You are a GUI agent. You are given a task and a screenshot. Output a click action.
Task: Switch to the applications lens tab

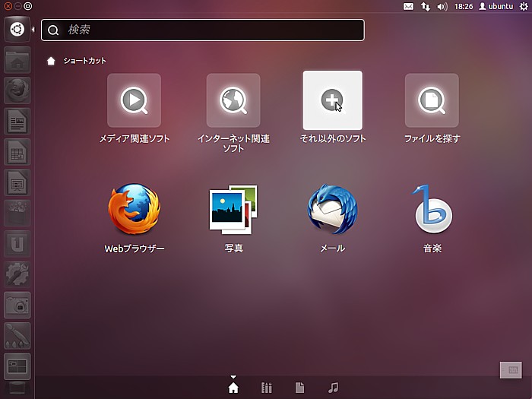pyautogui.click(x=266, y=388)
